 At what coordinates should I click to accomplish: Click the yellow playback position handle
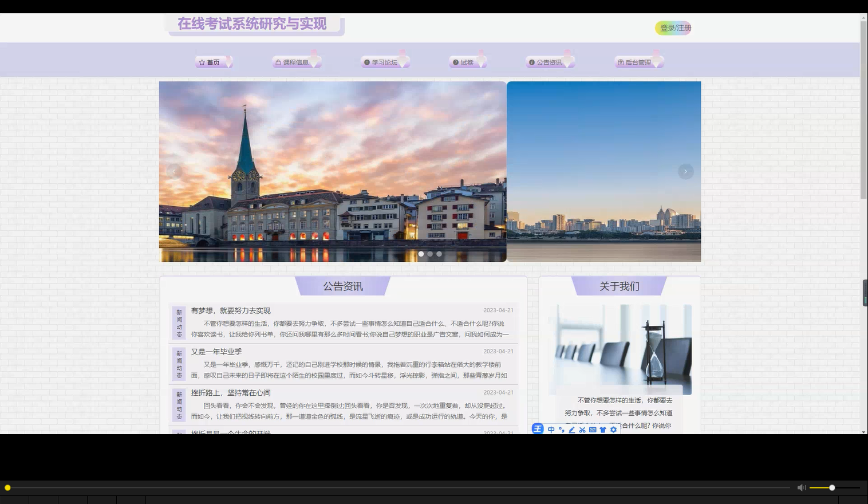coord(7,487)
